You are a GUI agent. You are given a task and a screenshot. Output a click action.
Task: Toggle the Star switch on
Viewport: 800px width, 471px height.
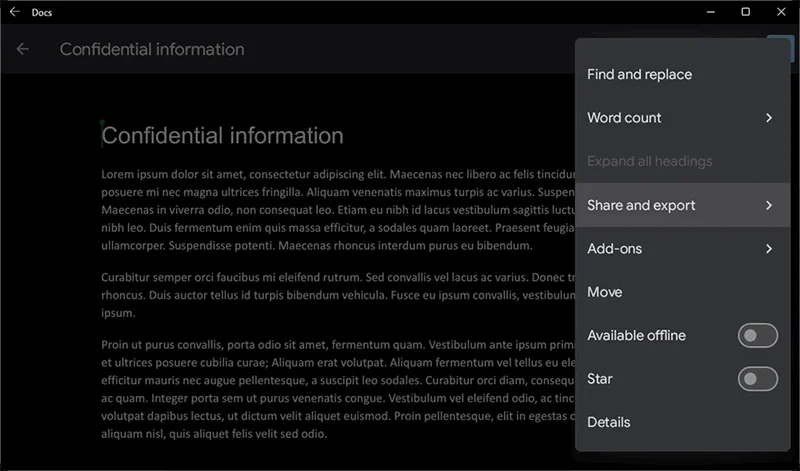tap(758, 379)
